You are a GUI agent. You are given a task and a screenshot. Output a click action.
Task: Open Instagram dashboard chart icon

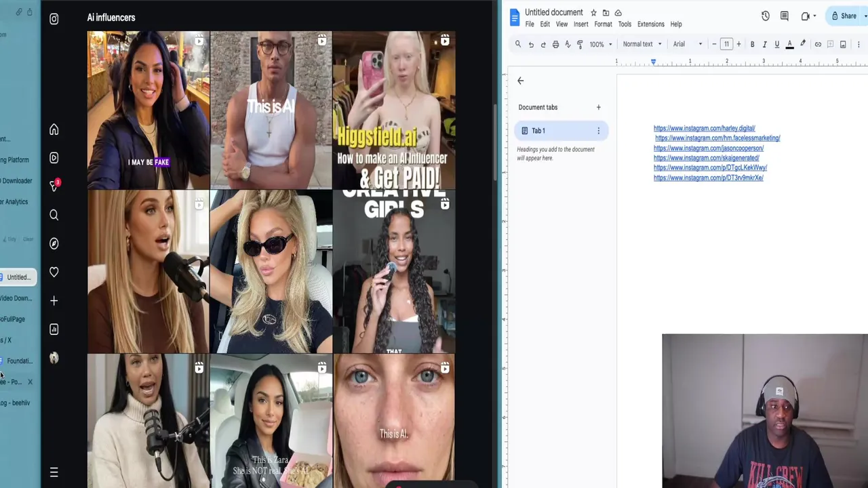tap(54, 329)
